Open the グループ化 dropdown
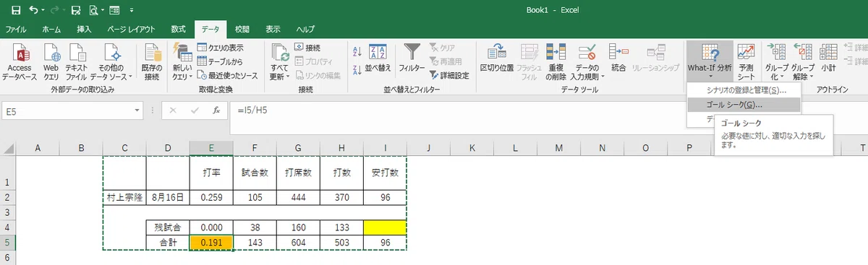The height and width of the screenshot is (265, 868). [x=777, y=61]
